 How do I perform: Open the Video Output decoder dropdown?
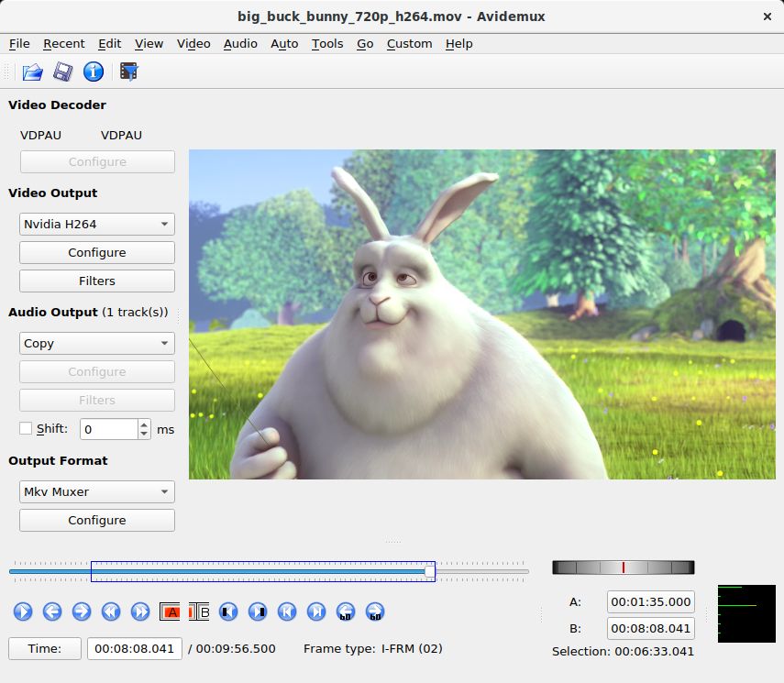(96, 224)
